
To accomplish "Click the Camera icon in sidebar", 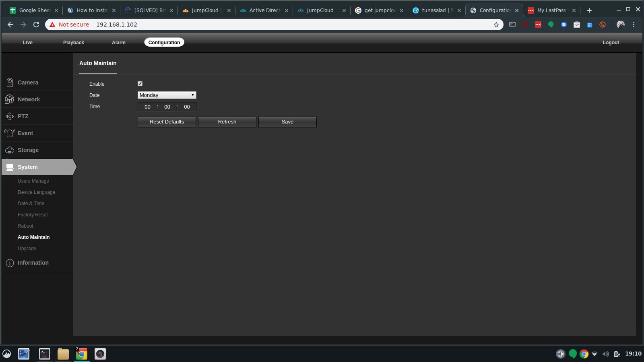I will coord(10,82).
